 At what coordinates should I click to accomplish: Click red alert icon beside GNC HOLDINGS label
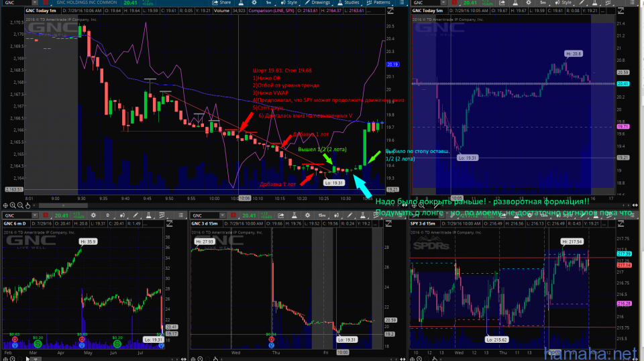click(46, 3)
